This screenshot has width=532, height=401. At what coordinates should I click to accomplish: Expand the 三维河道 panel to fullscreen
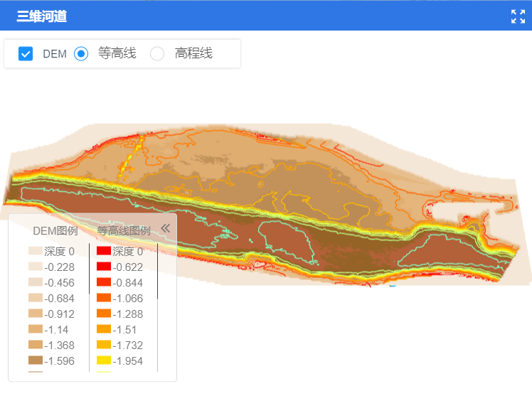[518, 16]
